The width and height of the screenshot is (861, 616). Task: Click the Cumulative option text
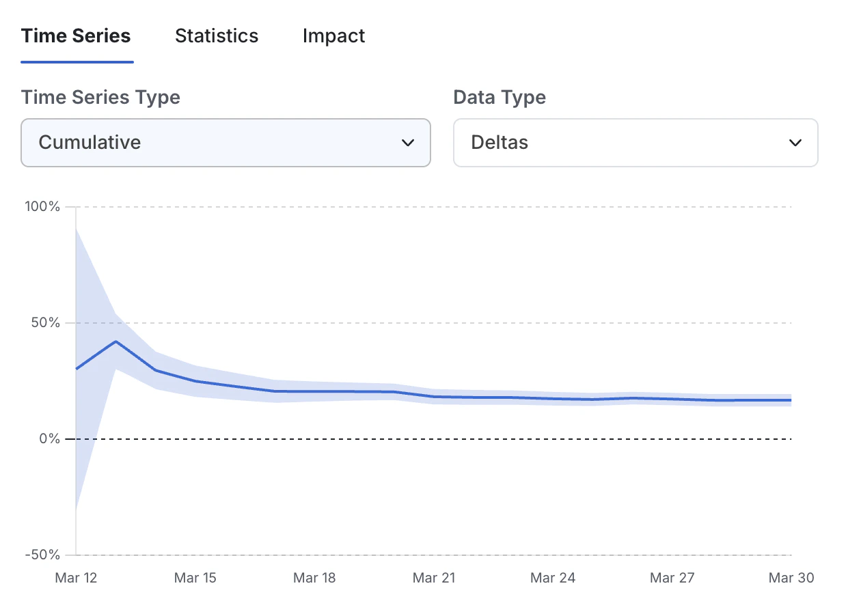pyautogui.click(x=90, y=143)
